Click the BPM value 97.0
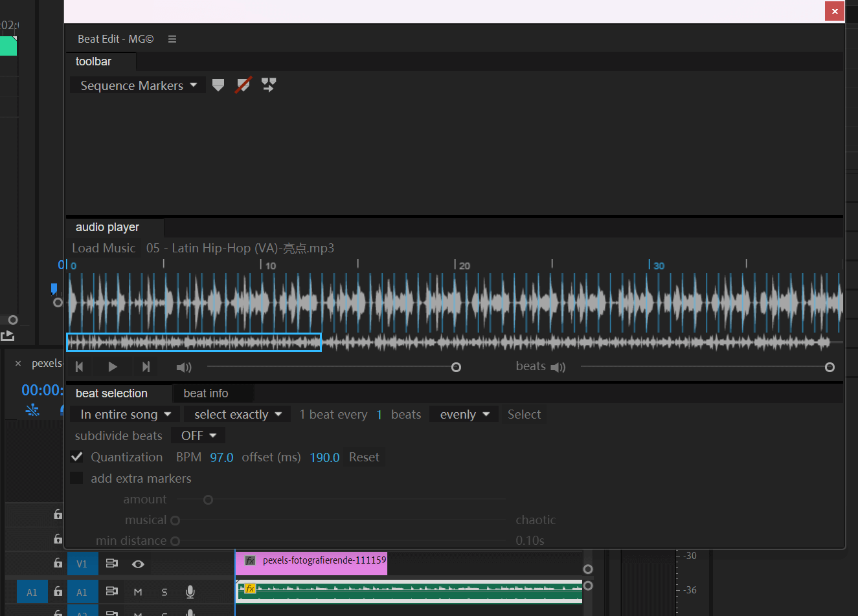Image resolution: width=858 pixels, height=616 pixels. pos(221,457)
